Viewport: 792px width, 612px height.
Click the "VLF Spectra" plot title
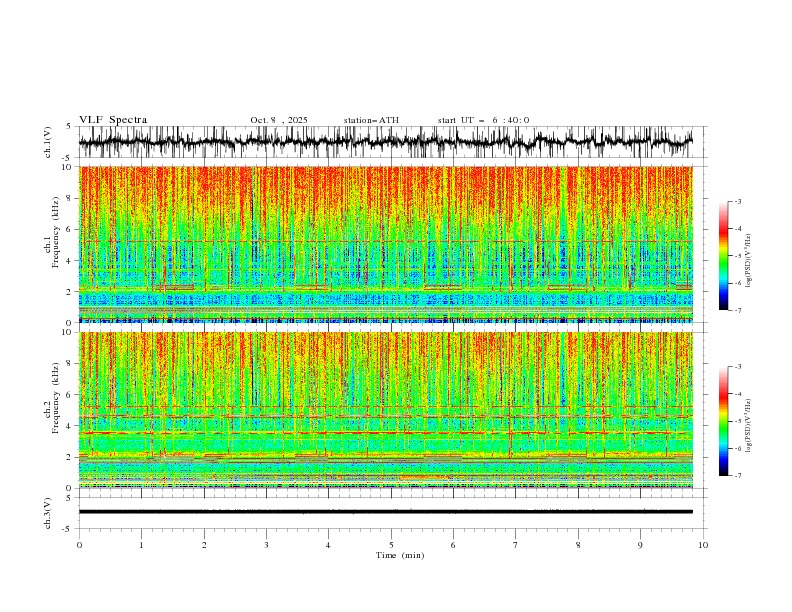pos(113,120)
